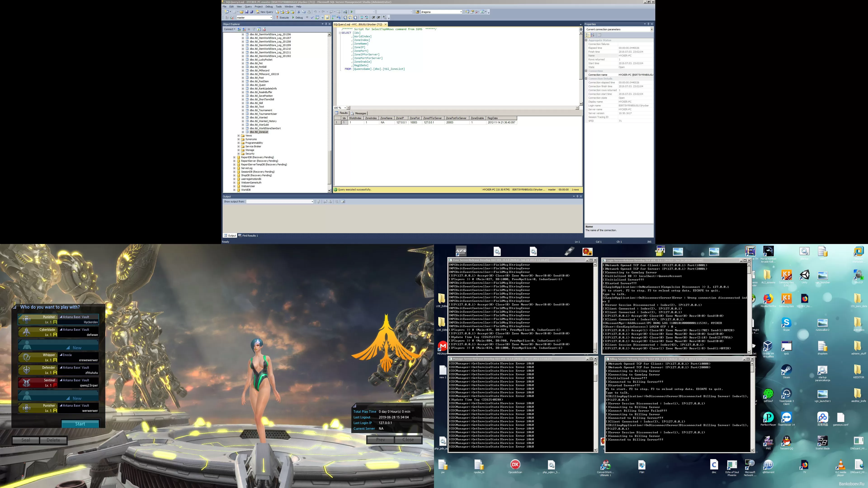
Task: Click the Steam desktop icon
Action: pos(786,371)
